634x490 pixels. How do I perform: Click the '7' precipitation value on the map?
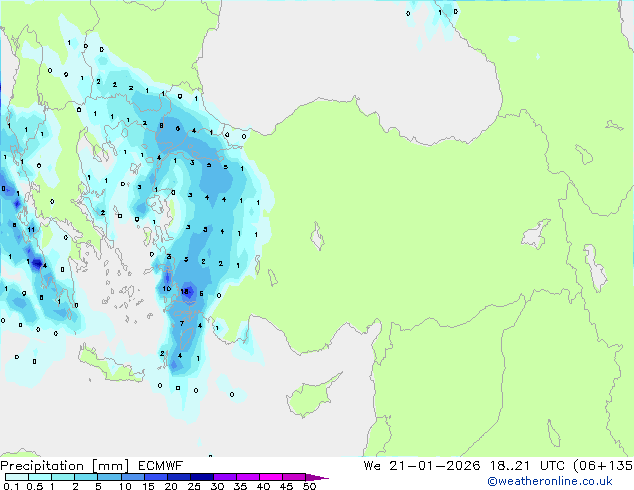[x=182, y=323]
